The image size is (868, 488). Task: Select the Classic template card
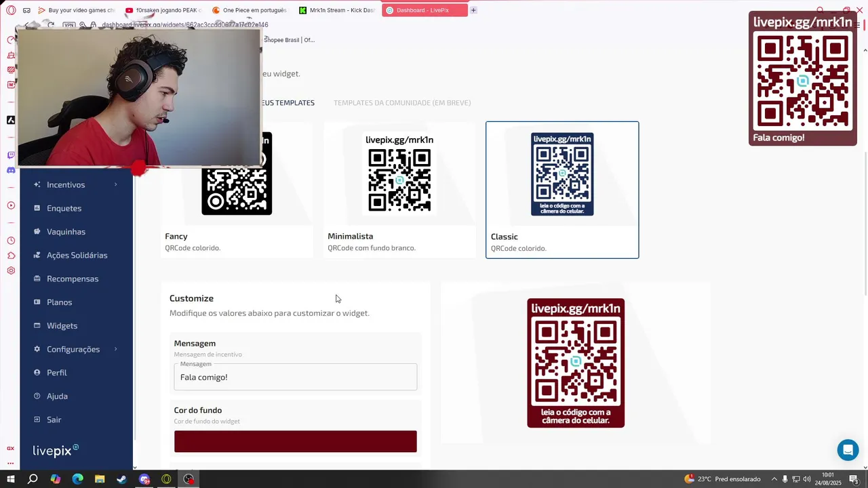[562, 190]
